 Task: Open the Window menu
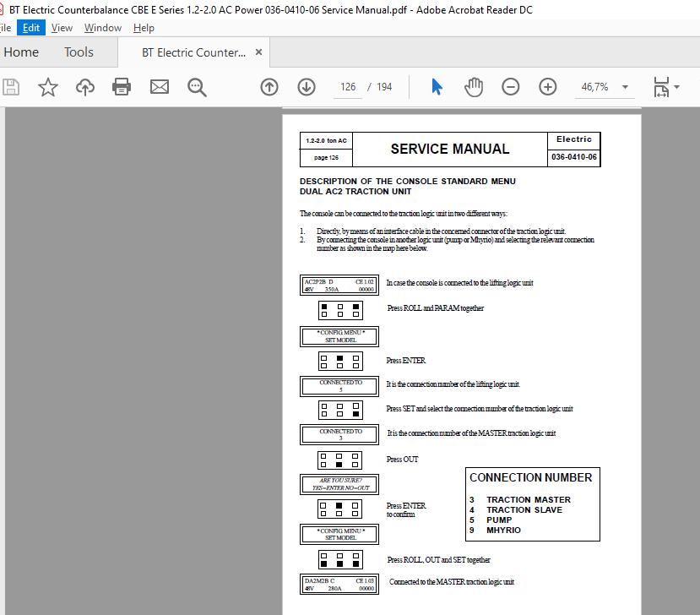click(103, 28)
